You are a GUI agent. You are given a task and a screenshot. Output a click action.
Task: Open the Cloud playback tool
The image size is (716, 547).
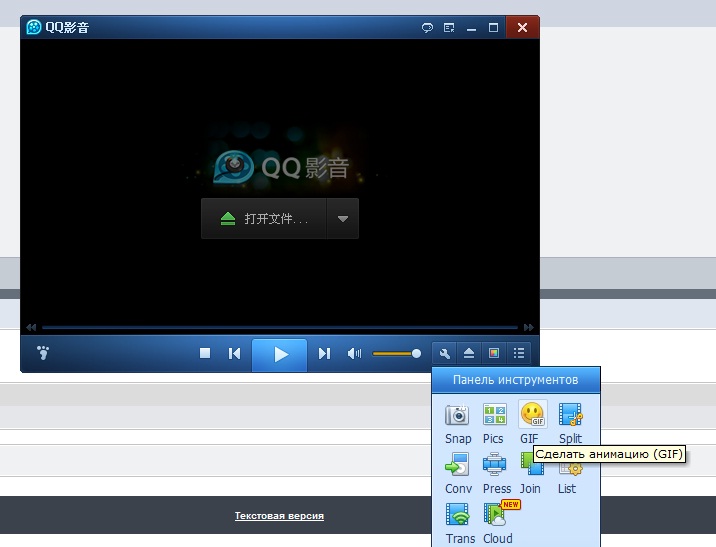(496, 515)
